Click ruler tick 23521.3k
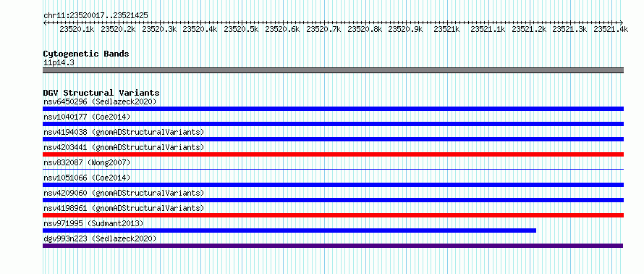 tap(570, 29)
